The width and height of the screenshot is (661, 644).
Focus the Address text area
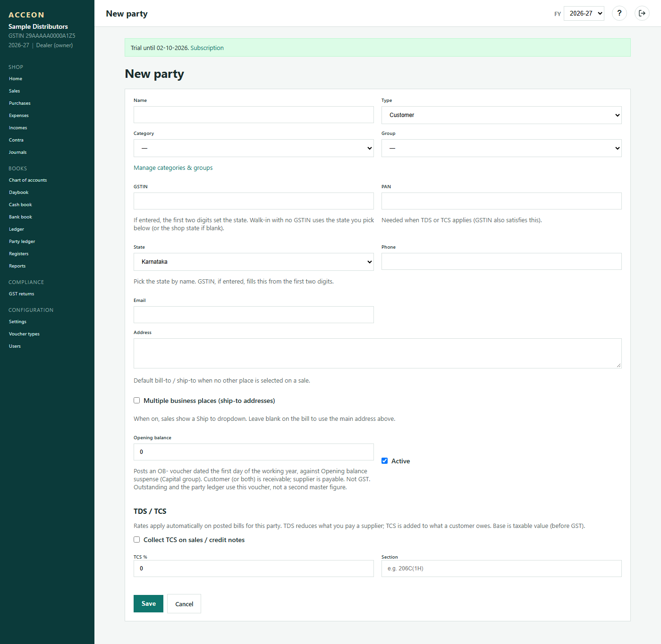(x=378, y=353)
